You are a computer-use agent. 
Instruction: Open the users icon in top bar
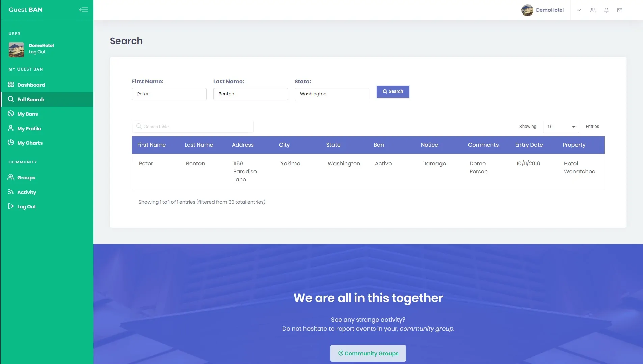(593, 10)
